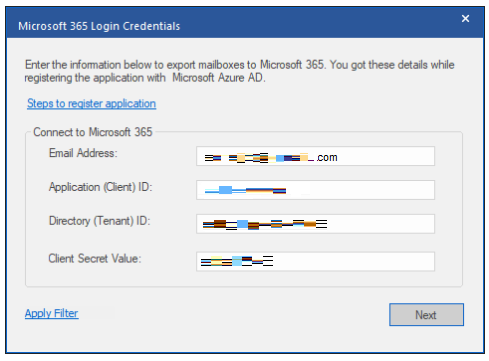Click the dialog title Microsoft 365 Login Credentials
Viewport: 489px width, 361px height.
point(99,26)
